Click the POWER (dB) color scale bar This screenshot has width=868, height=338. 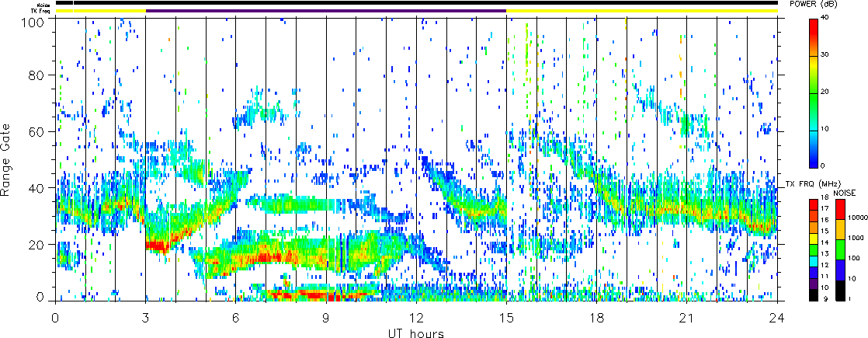pyautogui.click(x=813, y=93)
